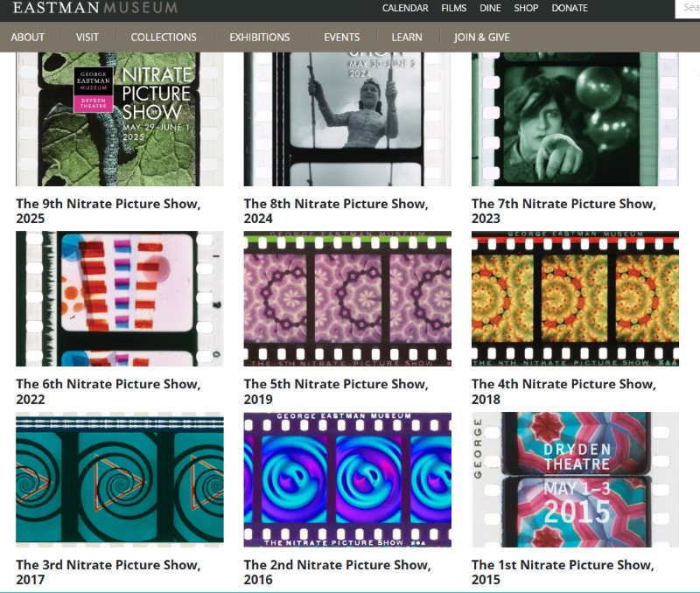Open the Join & Give menu
The image size is (700, 593).
tap(481, 38)
